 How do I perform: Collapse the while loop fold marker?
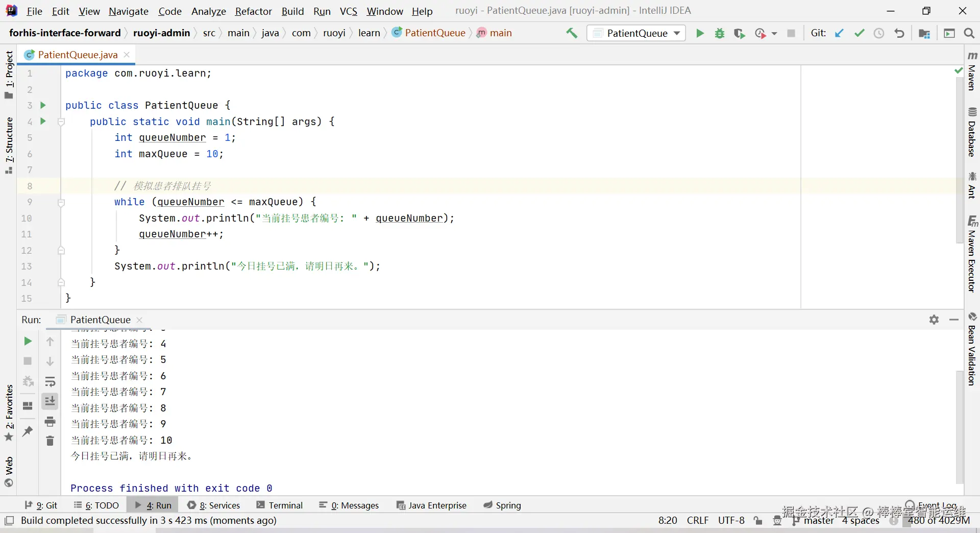(x=61, y=202)
